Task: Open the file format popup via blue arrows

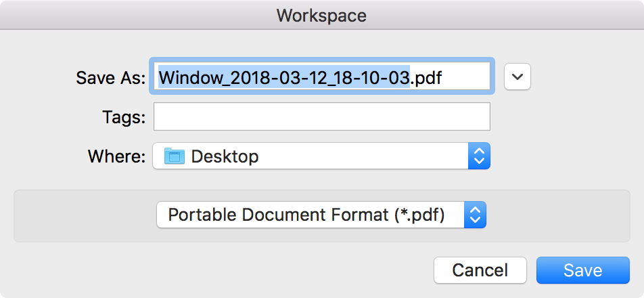Action: (x=475, y=215)
